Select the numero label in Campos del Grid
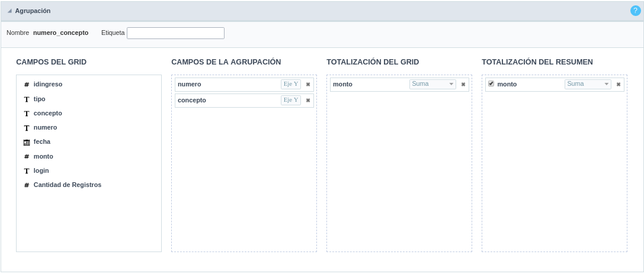The image size is (644, 274). tap(45, 128)
